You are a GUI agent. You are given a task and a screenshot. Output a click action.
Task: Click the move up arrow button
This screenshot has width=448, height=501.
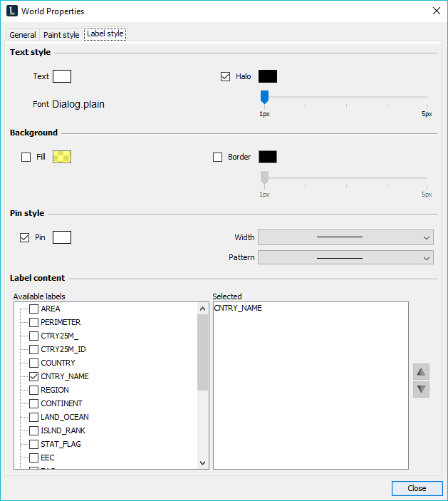(421, 372)
